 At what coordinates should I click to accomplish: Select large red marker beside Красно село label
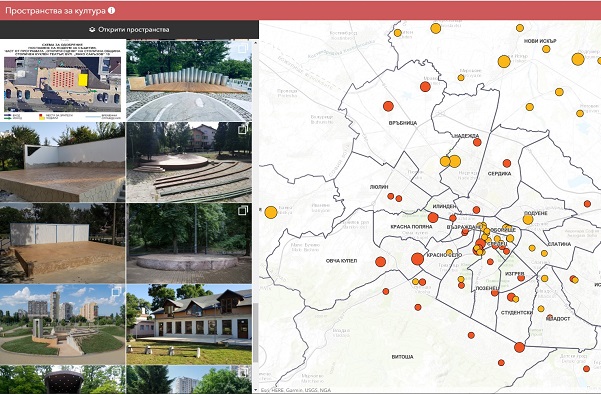417,259
